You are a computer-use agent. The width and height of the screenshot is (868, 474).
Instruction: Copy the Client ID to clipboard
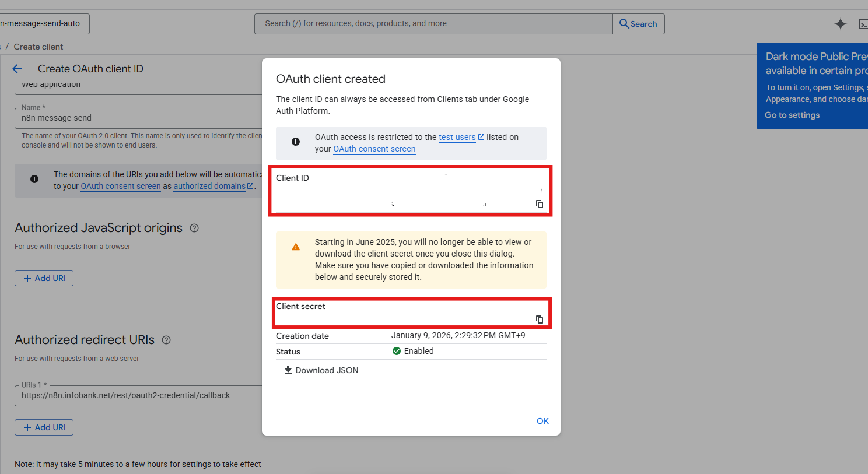[539, 204]
